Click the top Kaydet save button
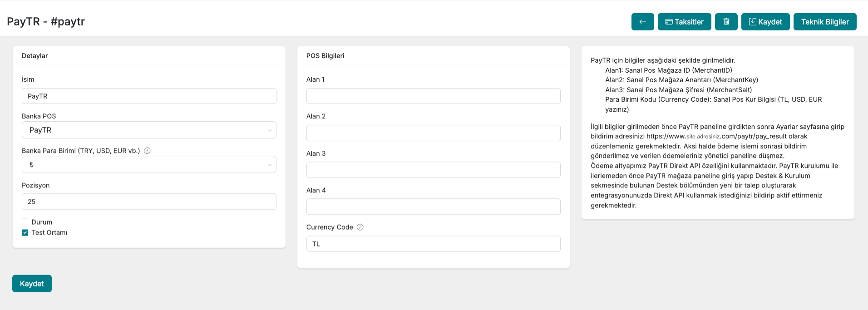Image resolution: width=868 pixels, height=310 pixels. (765, 22)
